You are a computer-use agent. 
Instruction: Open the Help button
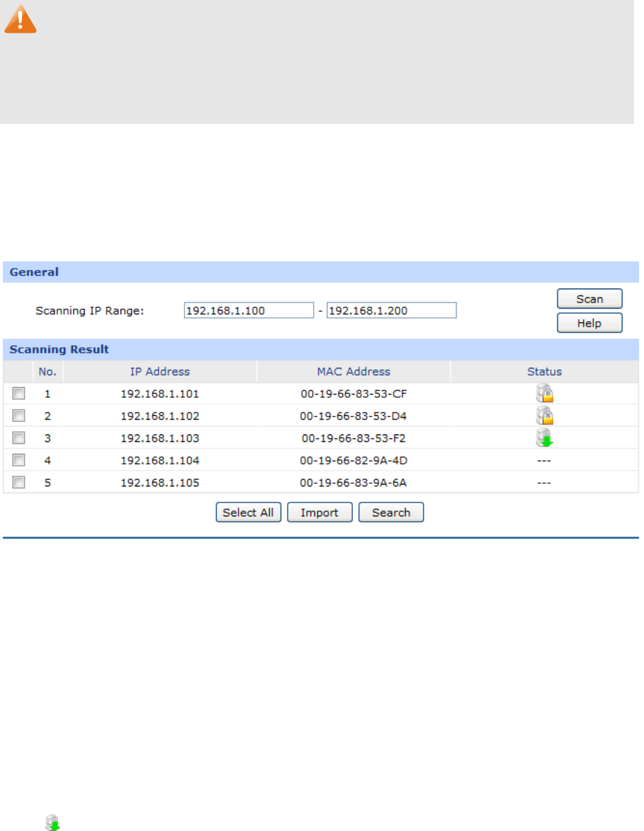coord(589,323)
